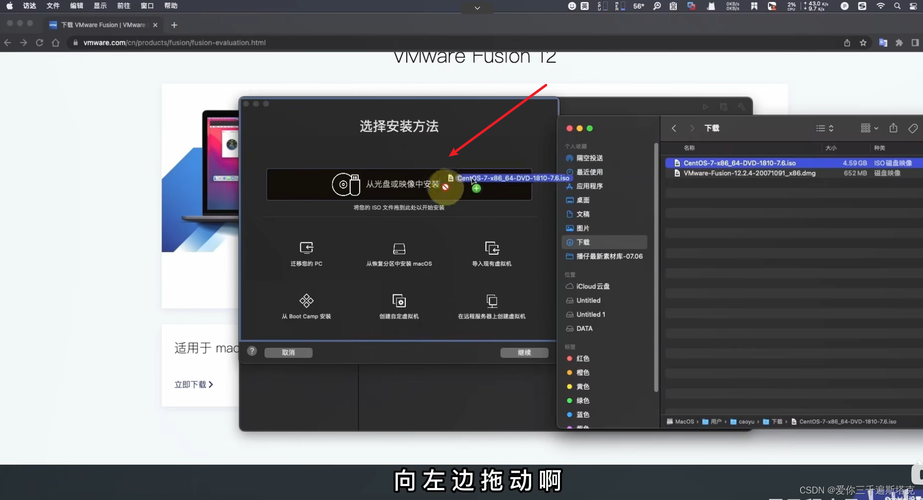
Task: Open Spotlight search in menu bar
Action: pyautogui.click(x=897, y=6)
